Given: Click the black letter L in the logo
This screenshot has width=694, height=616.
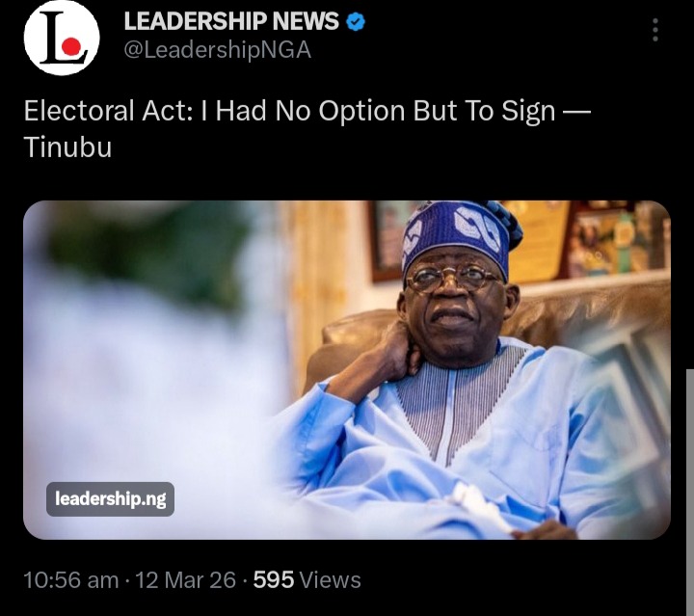Looking at the screenshot, I should click(x=54, y=37).
